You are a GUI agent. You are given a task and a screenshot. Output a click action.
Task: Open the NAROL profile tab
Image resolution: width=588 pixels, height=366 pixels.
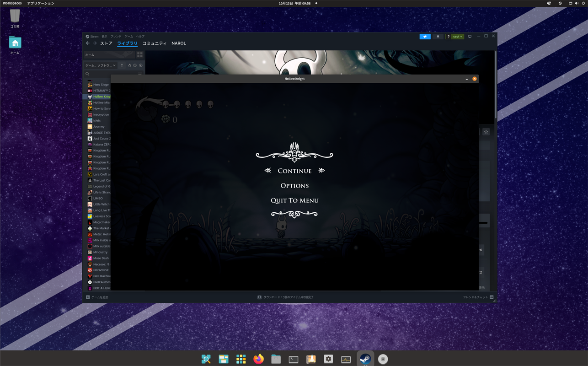pos(179,43)
